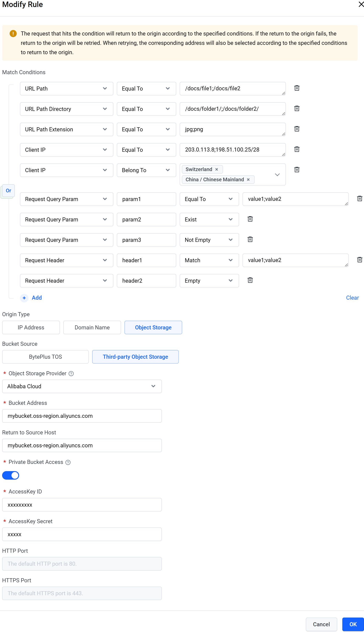This screenshot has height=632, width=364.
Task: Click help icon beside Object Storage Provider
Action: [x=71, y=373]
